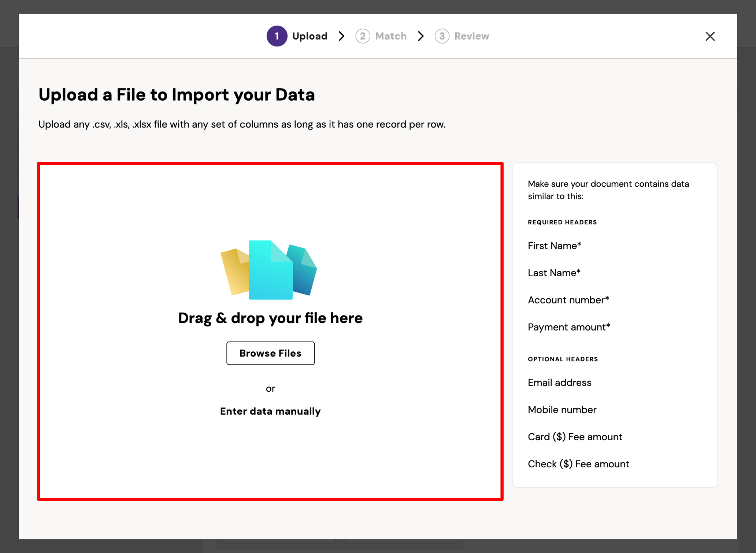The height and width of the screenshot is (553, 756).
Task: Click the Mobile number optional header
Action: coord(562,410)
